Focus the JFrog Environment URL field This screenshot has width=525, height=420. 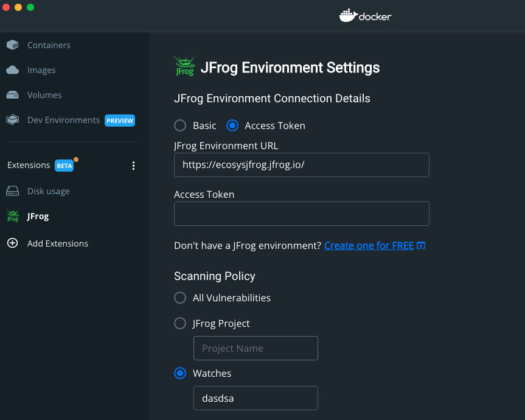pyautogui.click(x=301, y=165)
